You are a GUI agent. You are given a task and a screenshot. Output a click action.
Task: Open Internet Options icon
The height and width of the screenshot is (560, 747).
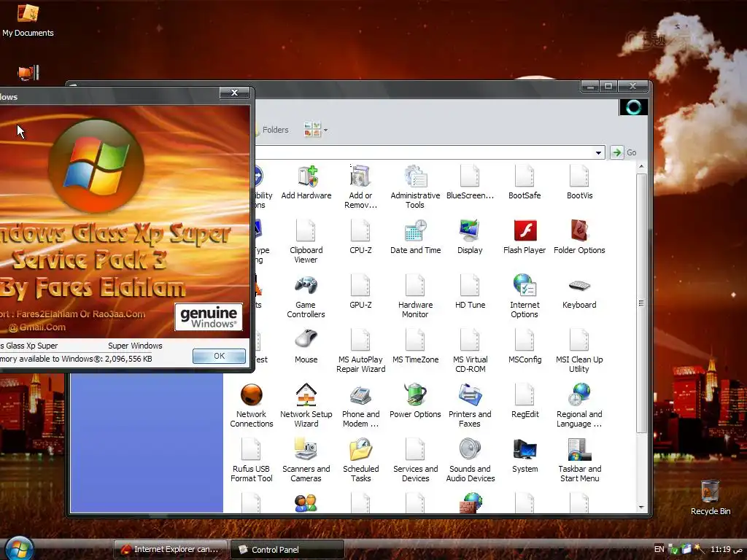click(x=525, y=296)
